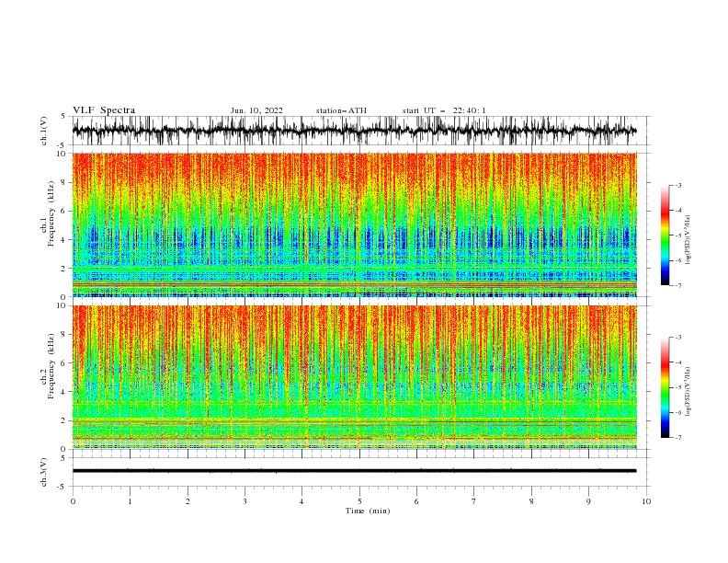
Task: Click the "Time (min)" axis label
Action: 368,511
